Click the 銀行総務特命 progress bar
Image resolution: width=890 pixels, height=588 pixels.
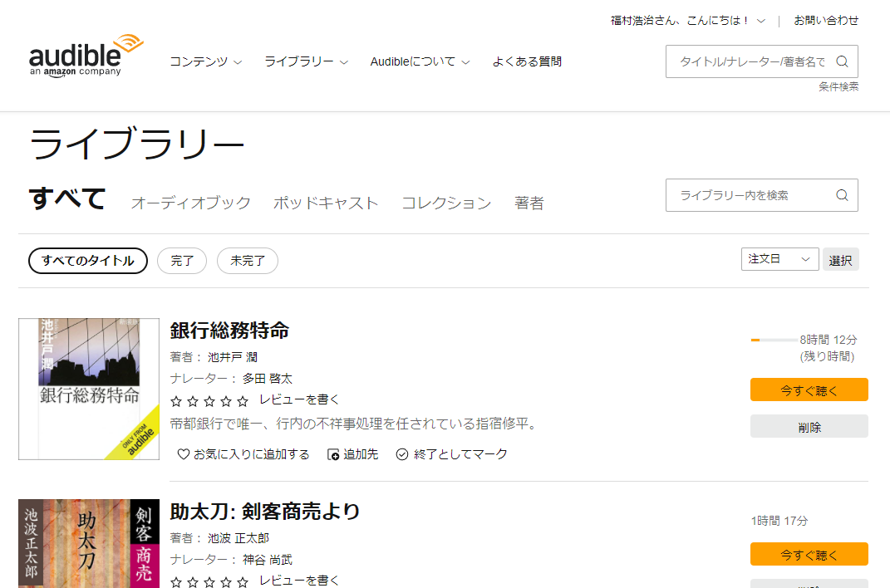(x=774, y=341)
